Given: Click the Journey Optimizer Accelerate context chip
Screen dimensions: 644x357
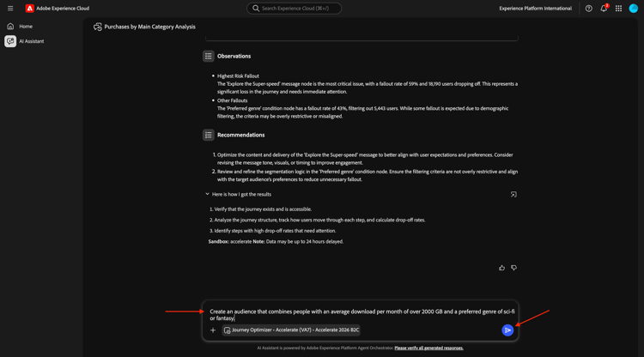Looking at the screenshot, I should click(291, 330).
